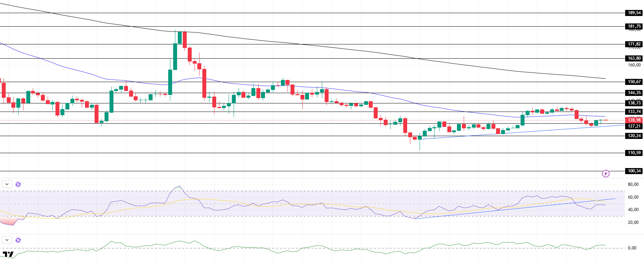Select the 163,80 price level label
The height and width of the screenshot is (264, 644).
634,58
